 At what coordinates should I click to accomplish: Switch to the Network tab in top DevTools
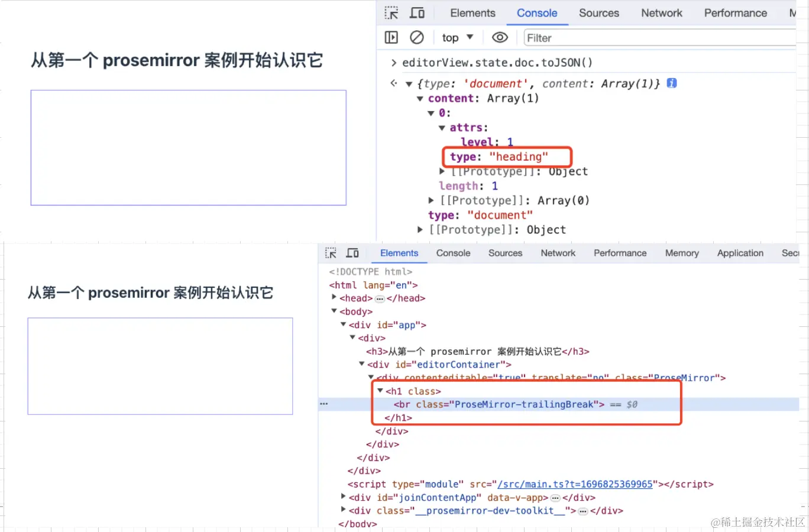click(661, 12)
